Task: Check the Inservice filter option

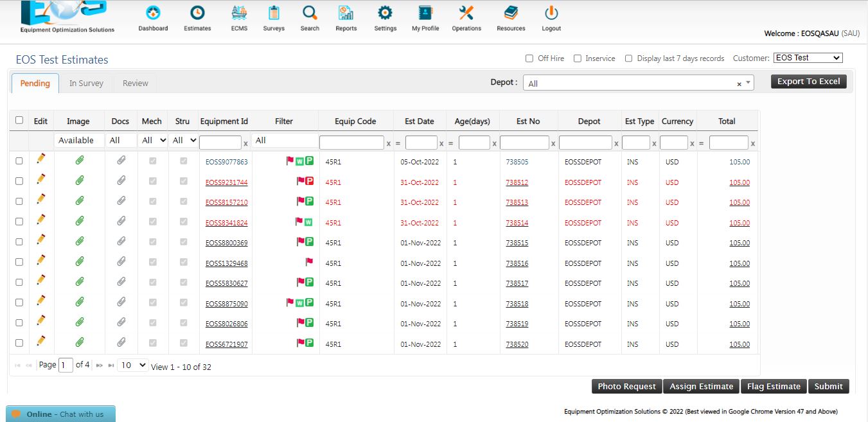Action: pos(577,58)
